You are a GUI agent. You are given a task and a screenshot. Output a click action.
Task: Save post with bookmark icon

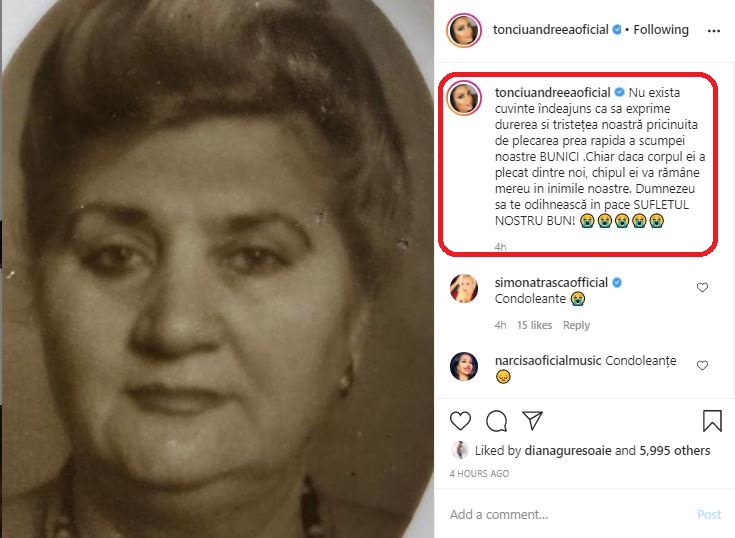coord(712,420)
